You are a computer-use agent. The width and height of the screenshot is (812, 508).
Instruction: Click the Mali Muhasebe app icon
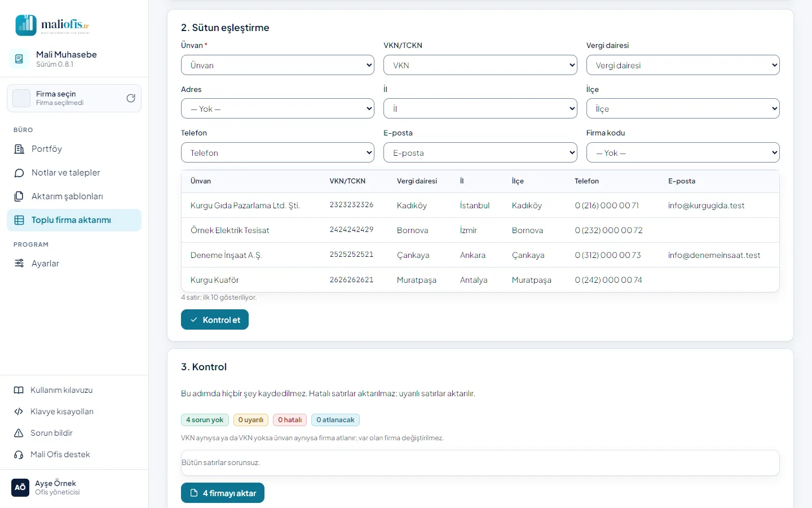(19, 59)
